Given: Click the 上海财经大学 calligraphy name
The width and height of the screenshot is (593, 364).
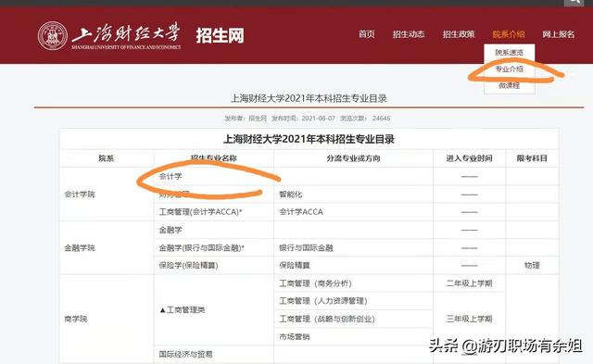Looking at the screenshot, I should [x=126, y=32].
